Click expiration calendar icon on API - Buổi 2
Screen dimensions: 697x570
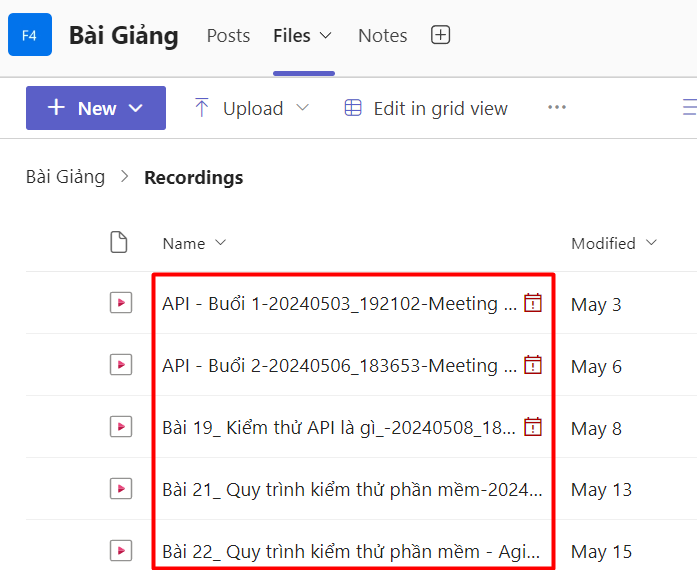534,365
